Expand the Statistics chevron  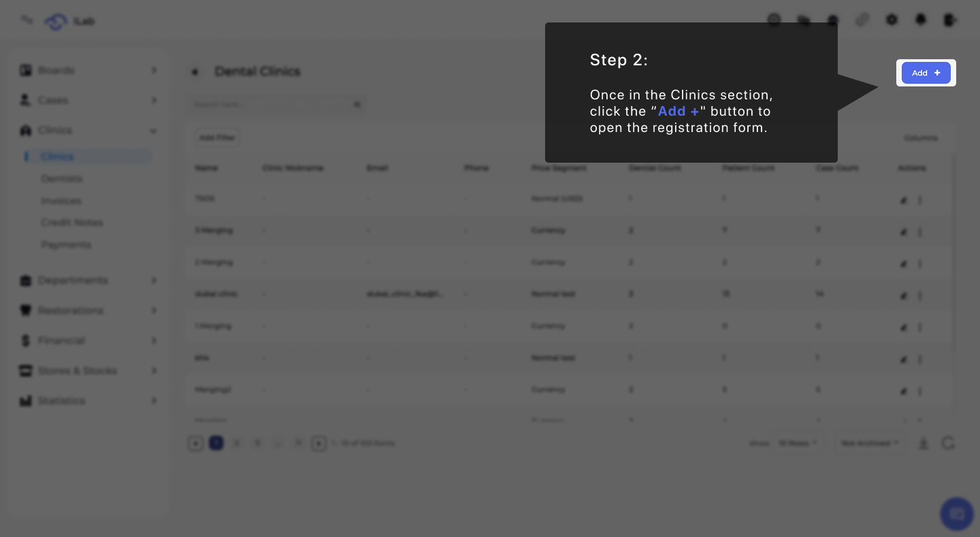coord(154,401)
